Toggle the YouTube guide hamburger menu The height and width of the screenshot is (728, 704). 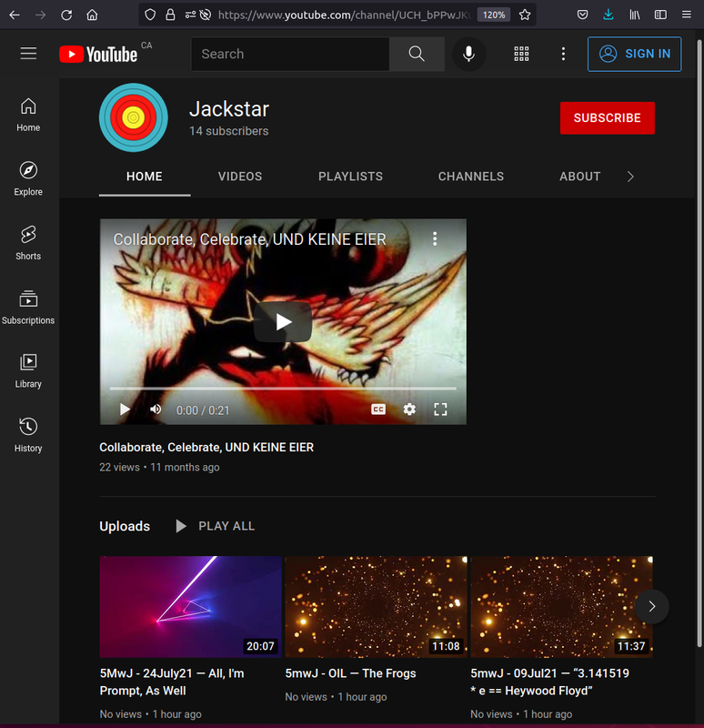28,54
